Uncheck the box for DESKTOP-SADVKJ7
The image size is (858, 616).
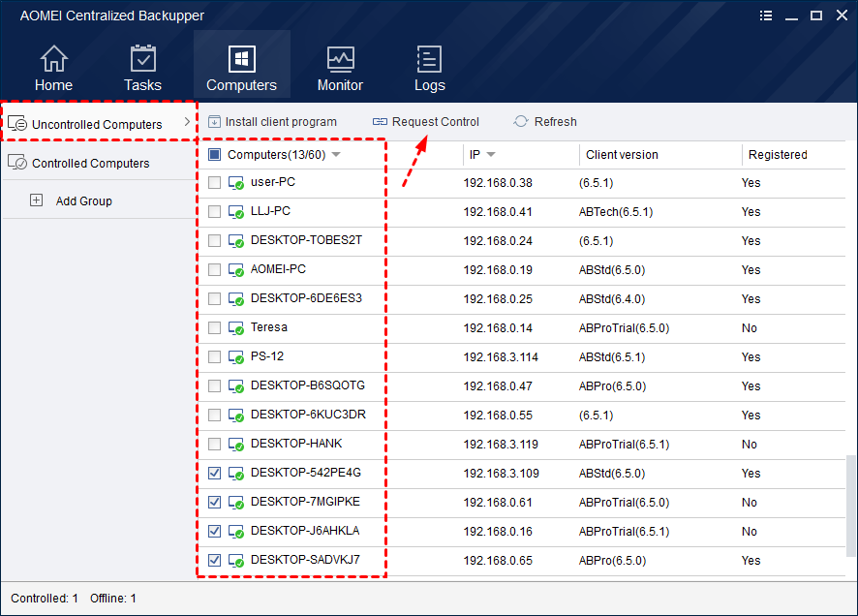[x=215, y=560]
